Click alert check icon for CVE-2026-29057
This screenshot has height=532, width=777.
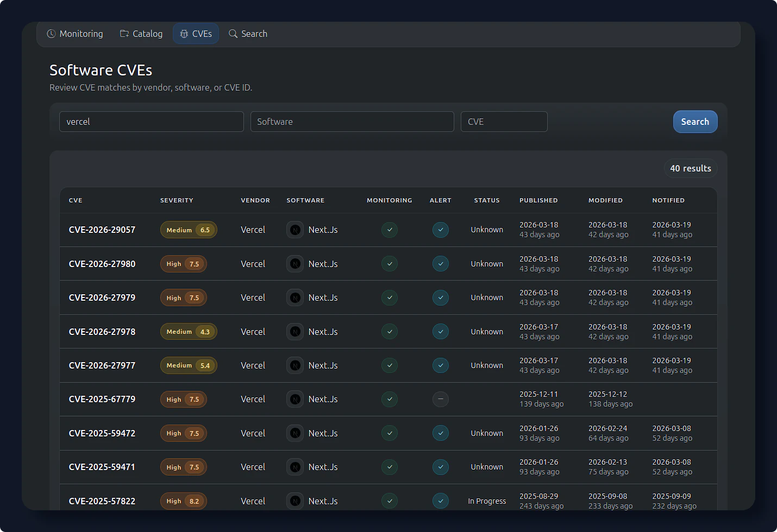[441, 230]
